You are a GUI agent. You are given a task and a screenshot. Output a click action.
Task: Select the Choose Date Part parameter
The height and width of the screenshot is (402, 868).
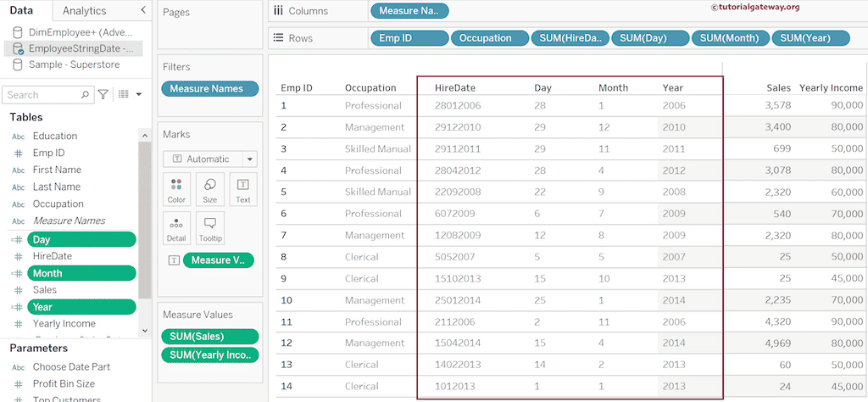[71, 366]
